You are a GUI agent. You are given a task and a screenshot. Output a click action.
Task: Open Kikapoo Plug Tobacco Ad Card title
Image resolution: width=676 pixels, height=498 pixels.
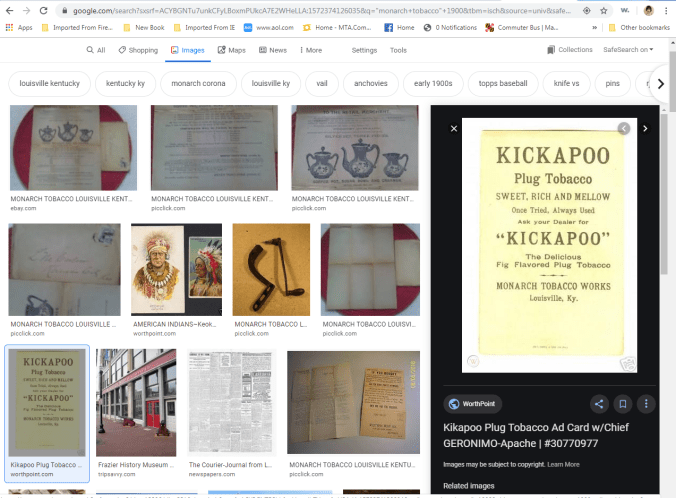(536, 435)
